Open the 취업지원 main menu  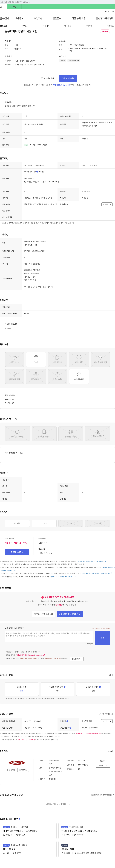pyautogui.click(x=38, y=19)
